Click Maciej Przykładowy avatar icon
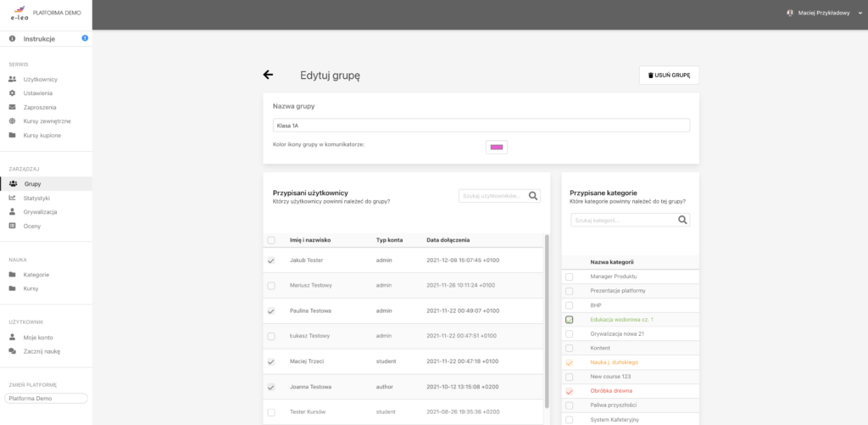The height and width of the screenshot is (425, 868). pos(790,13)
